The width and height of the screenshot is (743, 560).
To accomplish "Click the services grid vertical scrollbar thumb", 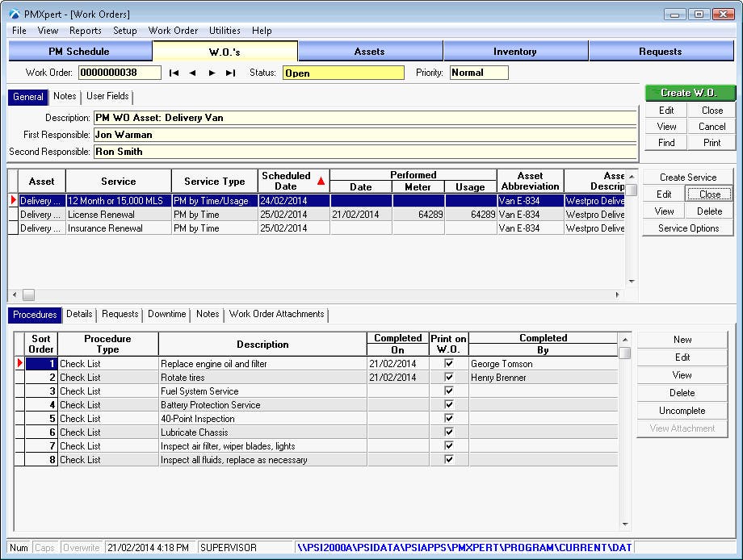I will [632, 190].
